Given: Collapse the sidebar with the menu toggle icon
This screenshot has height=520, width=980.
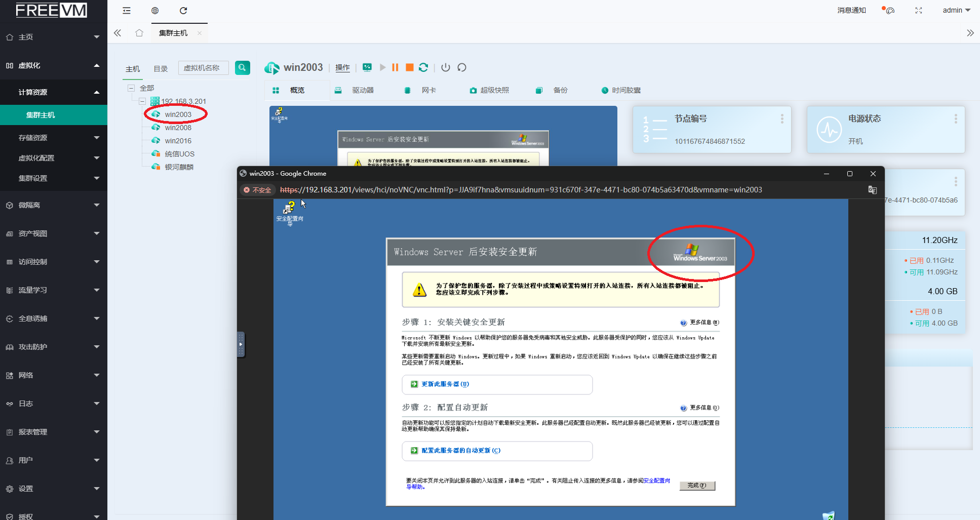Looking at the screenshot, I should [127, 10].
